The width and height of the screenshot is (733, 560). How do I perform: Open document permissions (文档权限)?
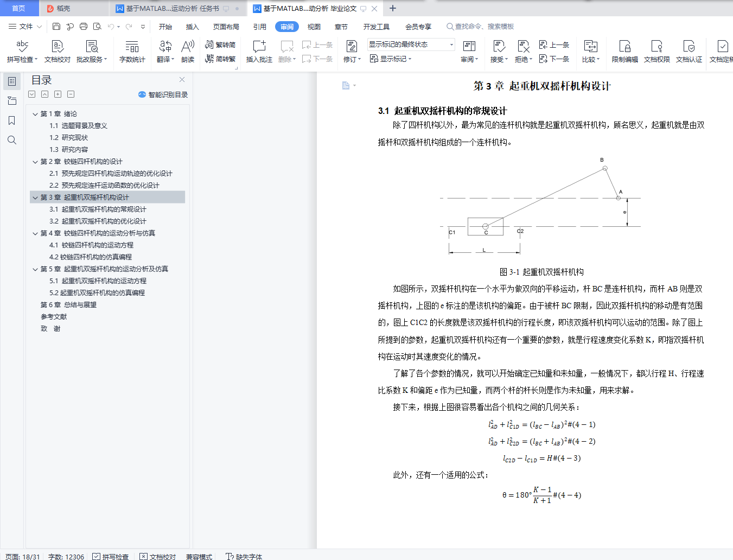(x=657, y=52)
